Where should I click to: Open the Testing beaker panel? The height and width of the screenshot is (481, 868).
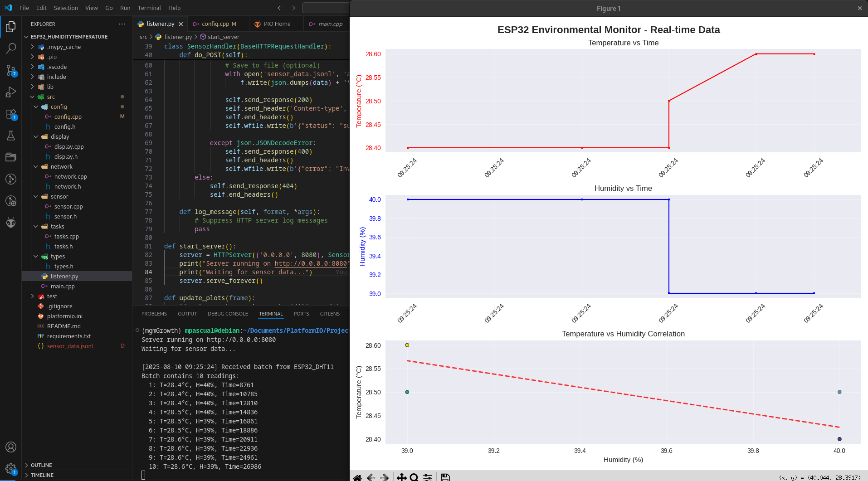(11, 136)
